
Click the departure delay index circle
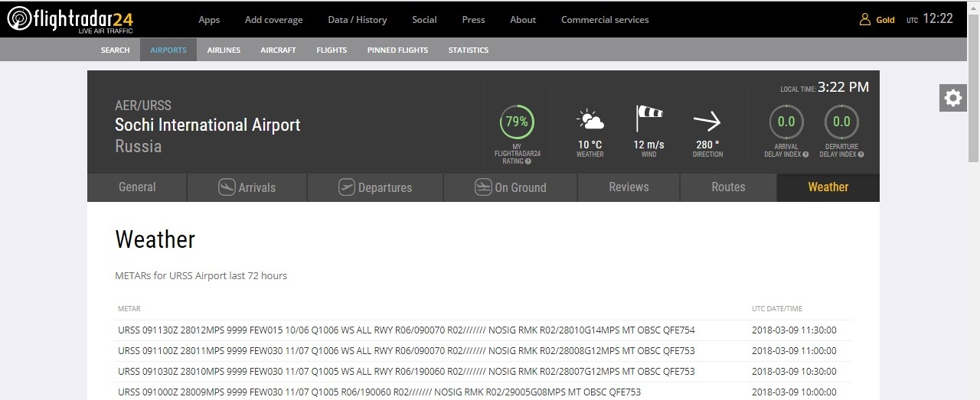[841, 122]
